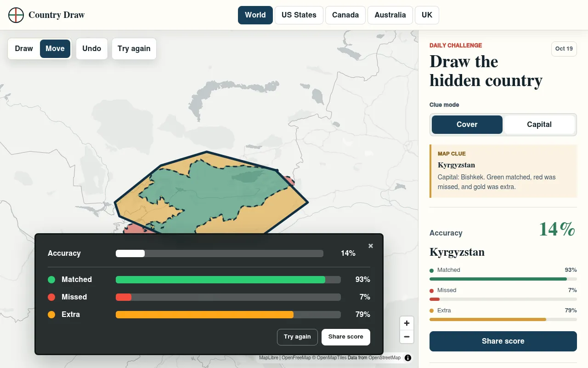
Task: Zoom in the map with plus button
Action: 407,323
